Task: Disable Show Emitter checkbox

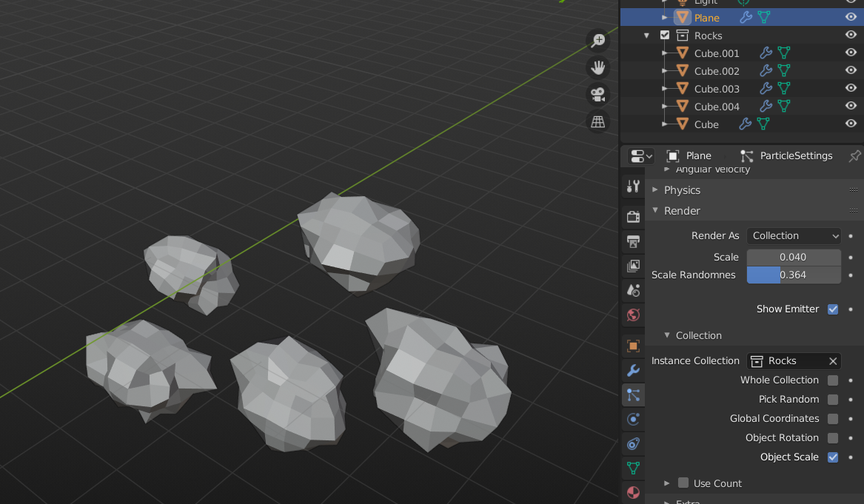Action: 833,309
